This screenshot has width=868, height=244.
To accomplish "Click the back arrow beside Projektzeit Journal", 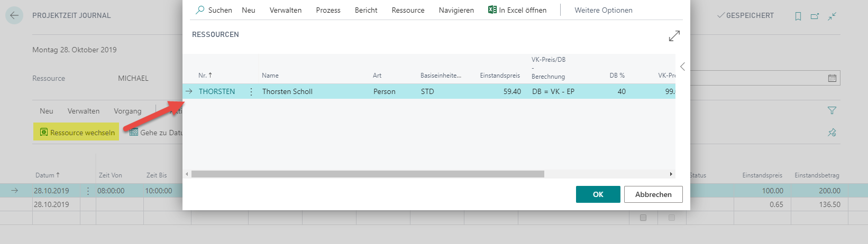I will (x=14, y=15).
